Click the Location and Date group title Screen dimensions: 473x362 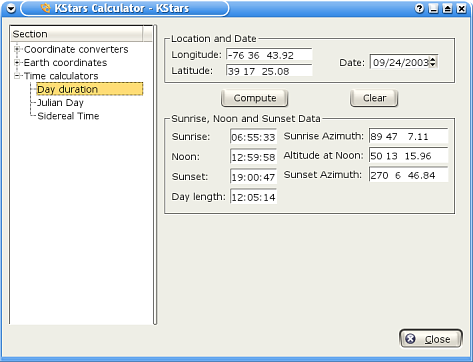[214, 39]
